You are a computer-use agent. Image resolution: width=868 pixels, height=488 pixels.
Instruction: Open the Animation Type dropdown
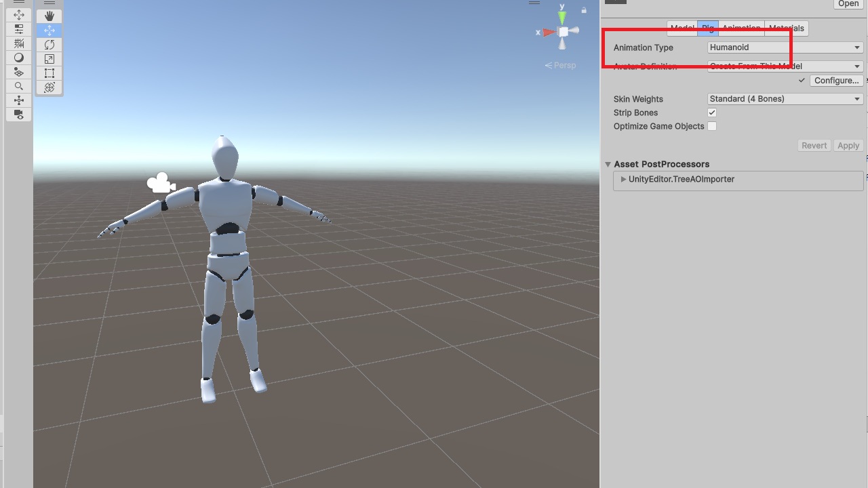pos(785,47)
